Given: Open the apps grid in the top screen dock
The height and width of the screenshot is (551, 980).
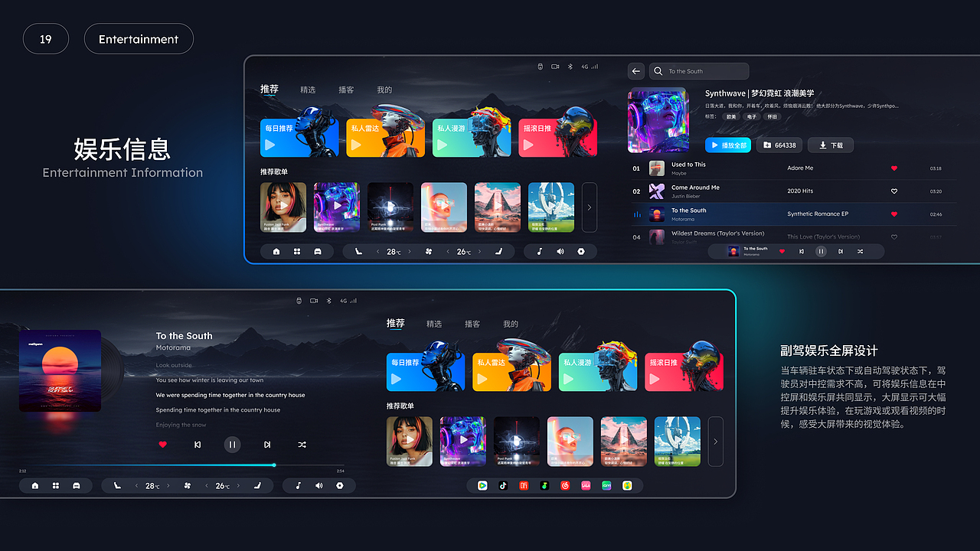Looking at the screenshot, I should 297,251.
